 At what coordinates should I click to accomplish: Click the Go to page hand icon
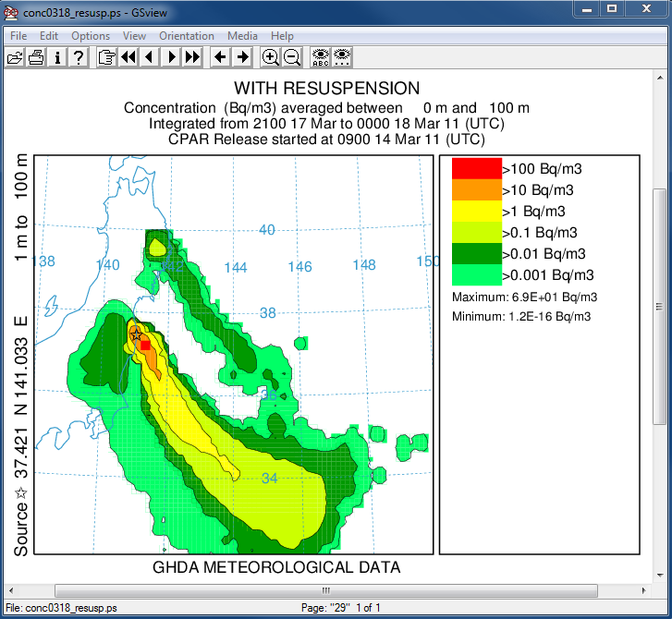pos(107,57)
